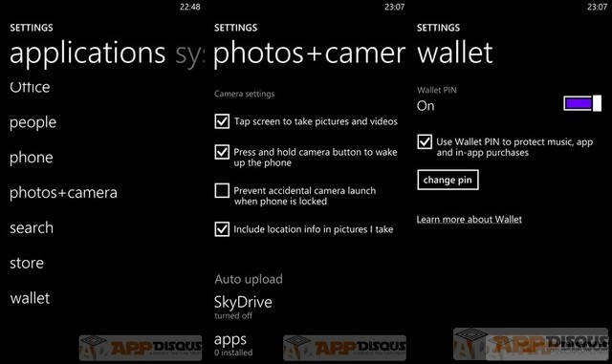Open apps auto upload entry
The image size is (612, 364).
pos(230,340)
